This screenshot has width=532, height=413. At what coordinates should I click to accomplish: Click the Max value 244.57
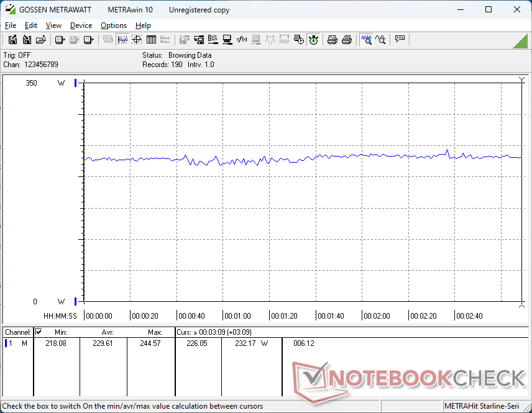point(150,343)
